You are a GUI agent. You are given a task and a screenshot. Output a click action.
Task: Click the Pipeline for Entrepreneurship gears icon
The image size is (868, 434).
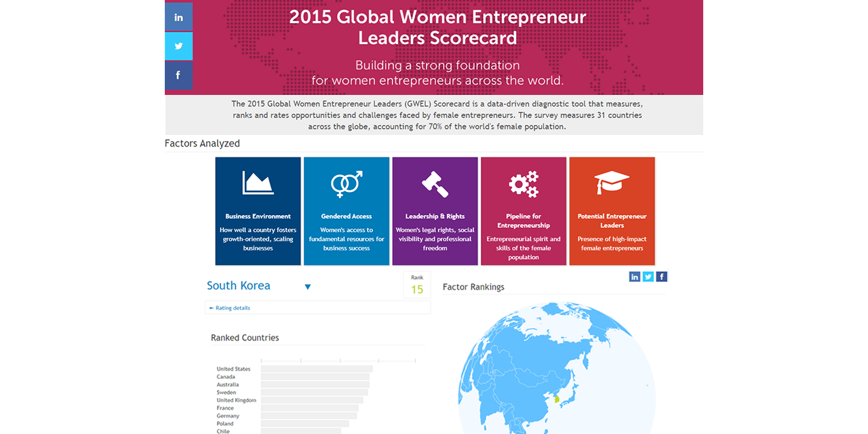tap(524, 183)
